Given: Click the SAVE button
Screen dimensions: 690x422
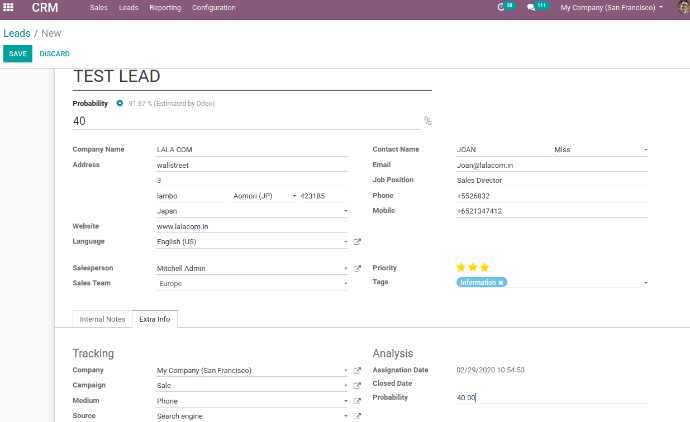Looking at the screenshot, I should point(18,54).
